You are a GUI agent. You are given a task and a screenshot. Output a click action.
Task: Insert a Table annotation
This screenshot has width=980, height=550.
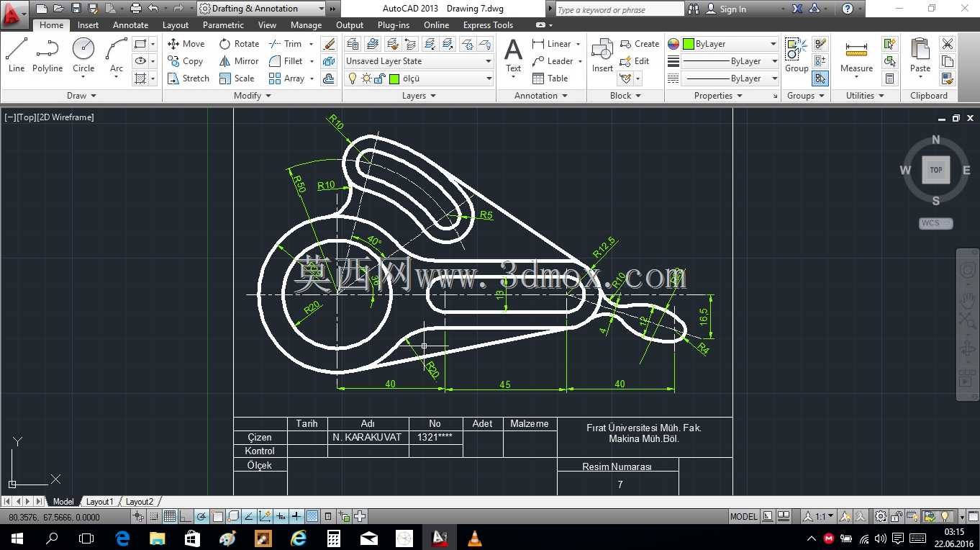pos(550,78)
